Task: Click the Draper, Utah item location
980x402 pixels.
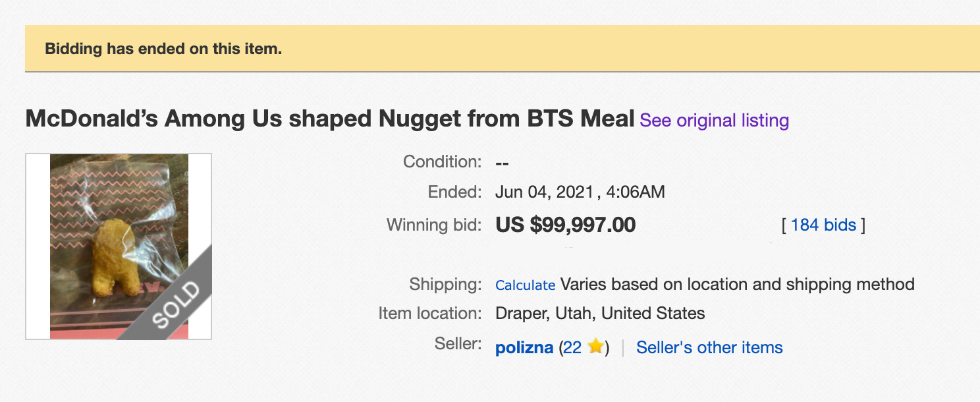Action: 600,313
